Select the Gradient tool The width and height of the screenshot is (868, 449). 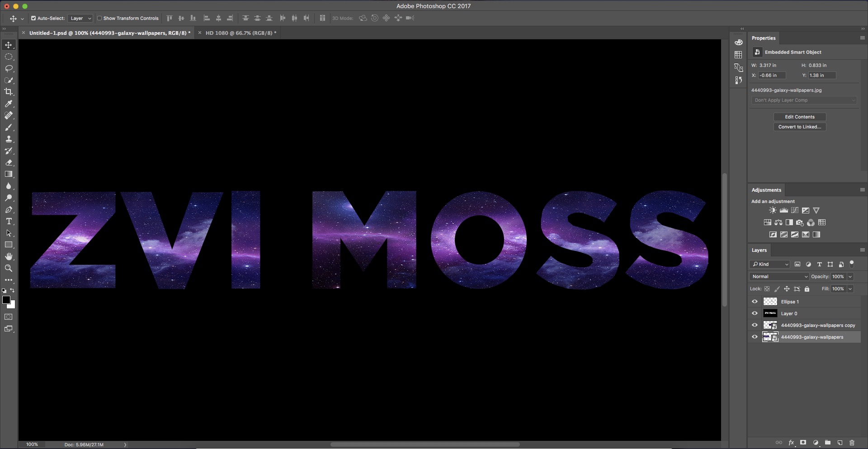point(9,174)
